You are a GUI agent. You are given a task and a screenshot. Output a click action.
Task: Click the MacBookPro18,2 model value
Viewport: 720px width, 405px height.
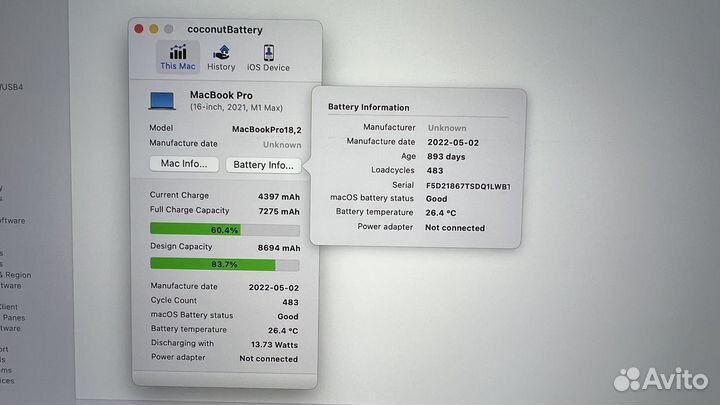click(x=266, y=129)
